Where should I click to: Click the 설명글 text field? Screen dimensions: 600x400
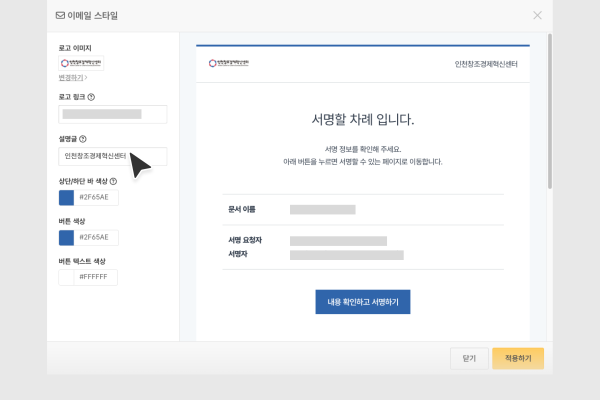pyautogui.click(x=112, y=156)
